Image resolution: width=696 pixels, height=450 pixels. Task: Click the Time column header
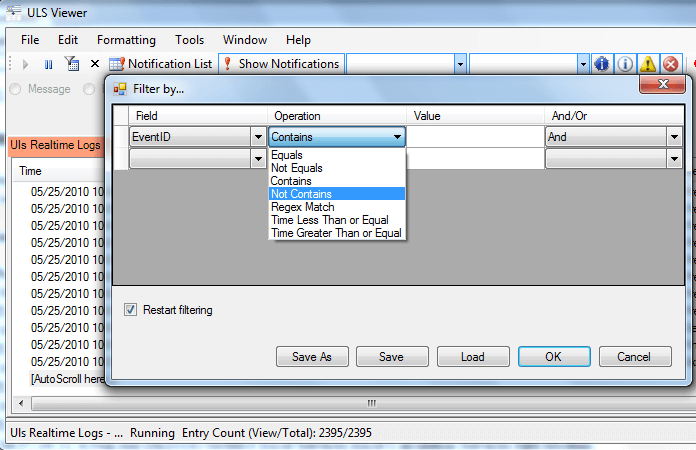click(30, 171)
